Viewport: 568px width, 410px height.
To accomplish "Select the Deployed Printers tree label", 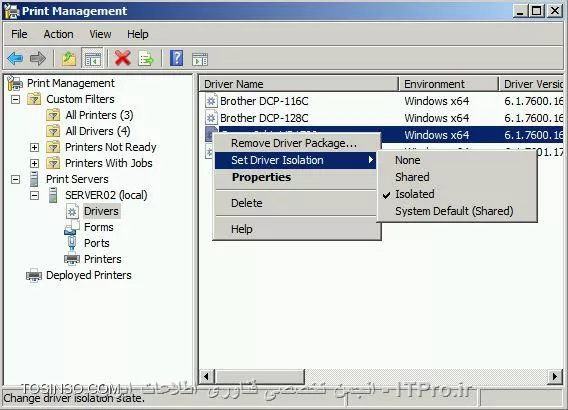I will [x=89, y=275].
